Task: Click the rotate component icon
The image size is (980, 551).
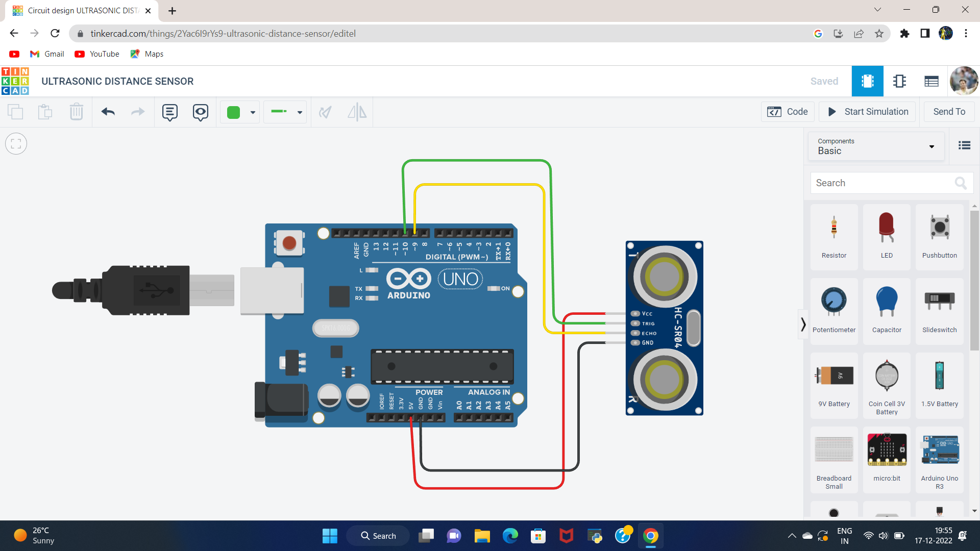Action: [325, 112]
